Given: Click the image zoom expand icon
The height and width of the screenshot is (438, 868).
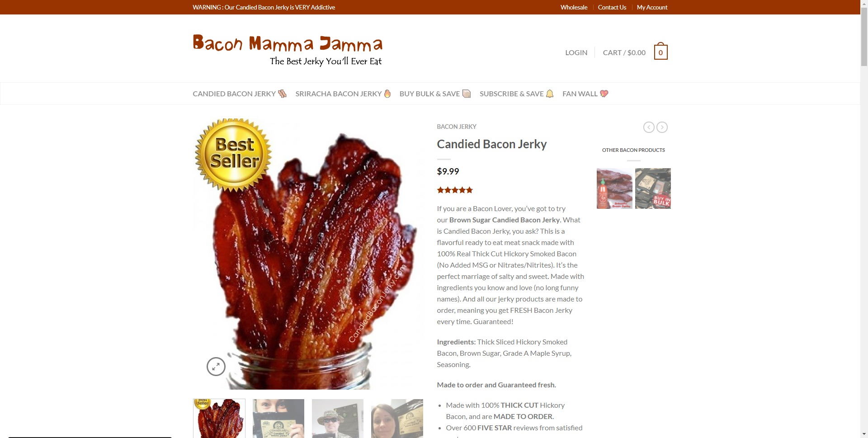Looking at the screenshot, I should click(x=216, y=367).
